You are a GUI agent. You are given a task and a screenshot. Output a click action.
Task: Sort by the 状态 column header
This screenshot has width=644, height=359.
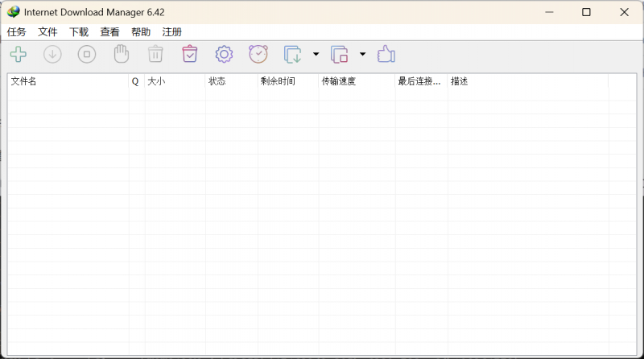click(x=232, y=81)
